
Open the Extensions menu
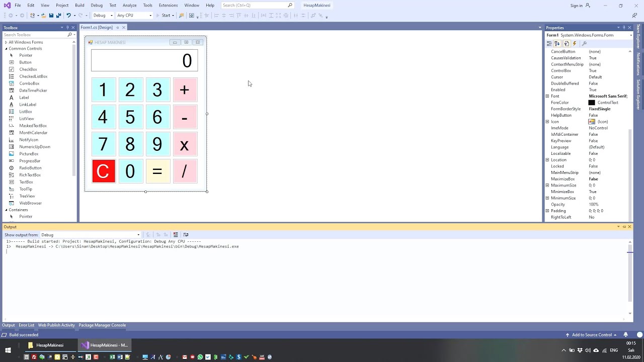click(x=168, y=6)
